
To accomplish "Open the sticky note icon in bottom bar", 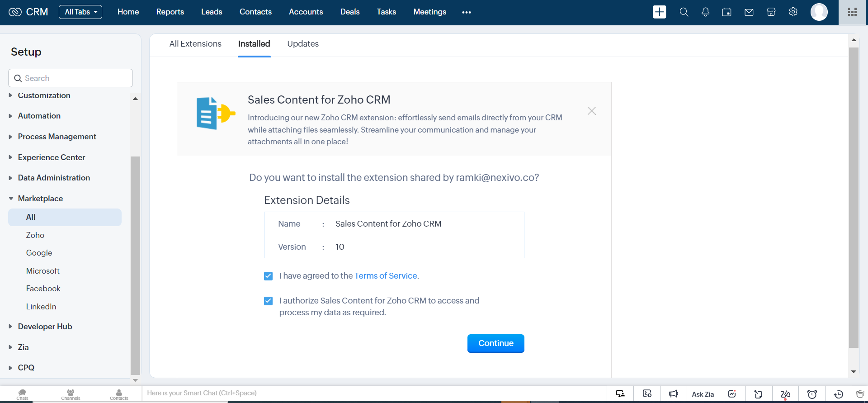I will point(759,394).
